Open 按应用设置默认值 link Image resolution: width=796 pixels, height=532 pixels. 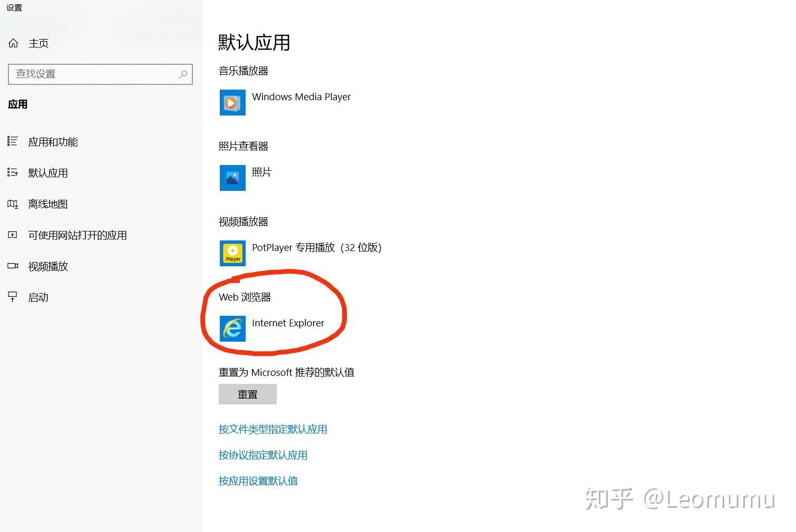point(258,481)
